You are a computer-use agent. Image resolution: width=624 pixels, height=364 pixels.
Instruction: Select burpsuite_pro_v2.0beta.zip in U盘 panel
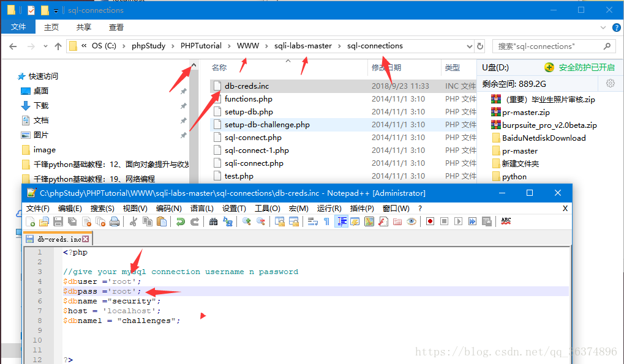coord(549,125)
